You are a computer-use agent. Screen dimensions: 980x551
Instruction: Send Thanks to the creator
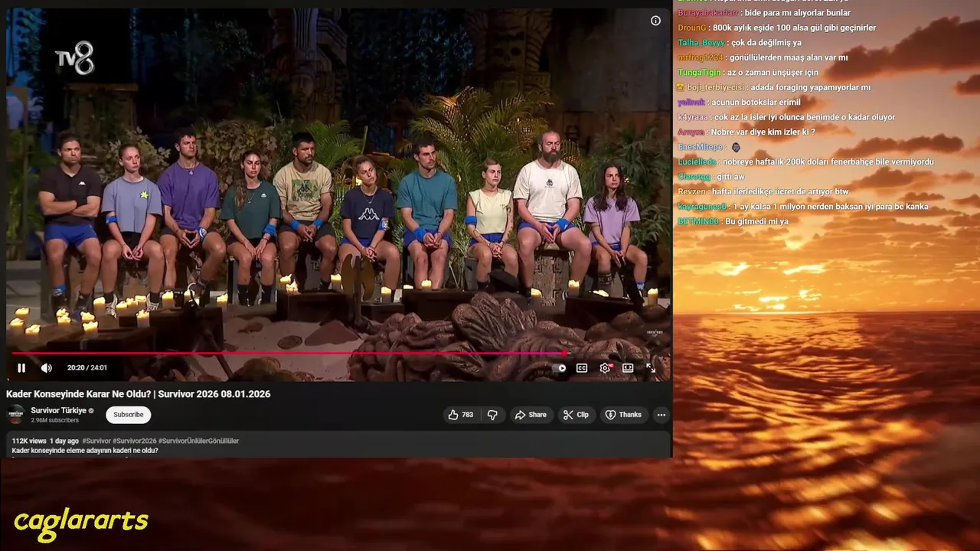623,415
